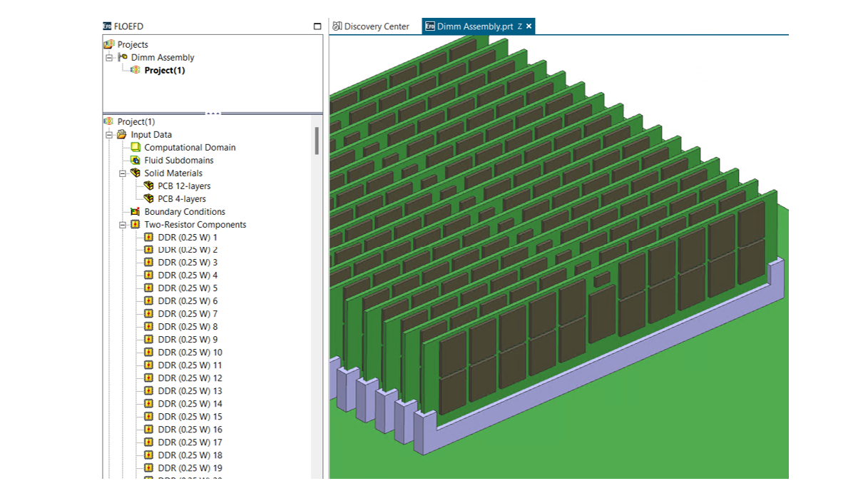Click the Computational Domain icon
Viewport: 868px width, 496px height.
136,148
